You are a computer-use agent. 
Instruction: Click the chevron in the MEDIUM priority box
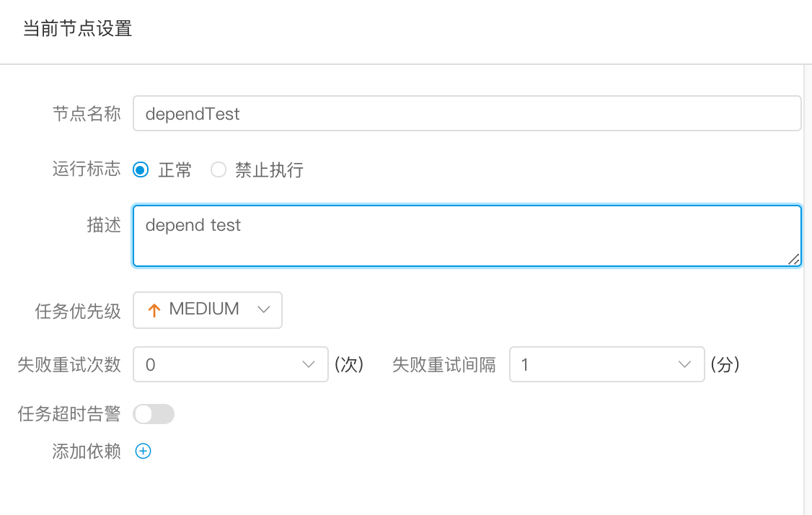pos(263,309)
